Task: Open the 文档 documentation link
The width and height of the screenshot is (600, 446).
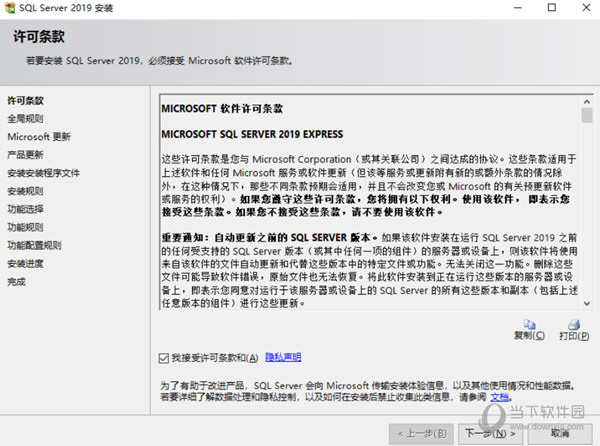Action: point(500,397)
